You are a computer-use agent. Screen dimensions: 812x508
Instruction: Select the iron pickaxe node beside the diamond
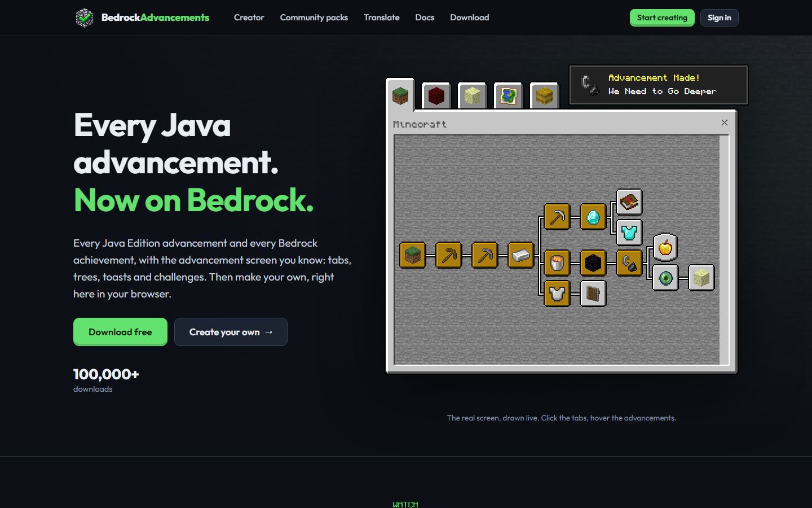point(557,217)
